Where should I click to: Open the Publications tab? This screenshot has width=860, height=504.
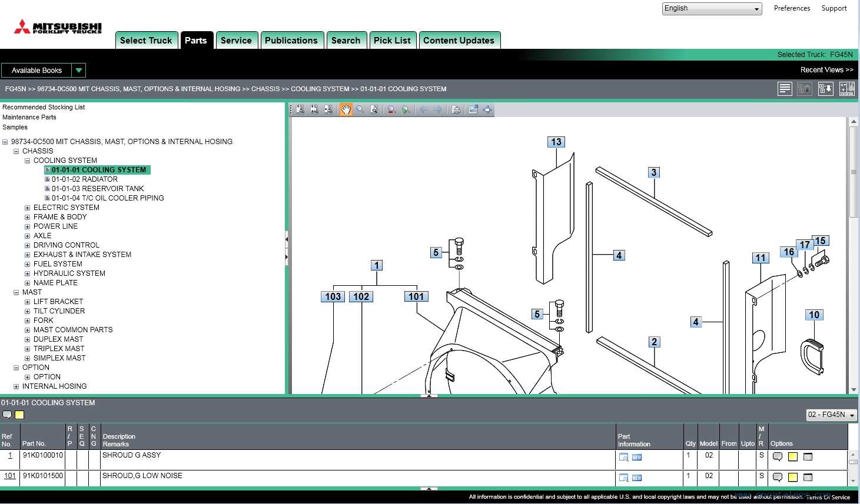pyautogui.click(x=291, y=40)
